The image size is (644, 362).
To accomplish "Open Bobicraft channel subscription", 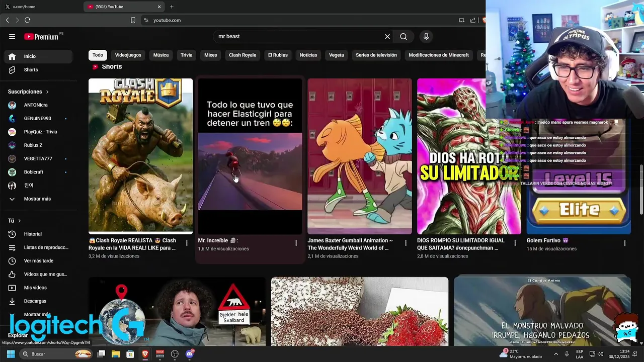I will [38, 172].
